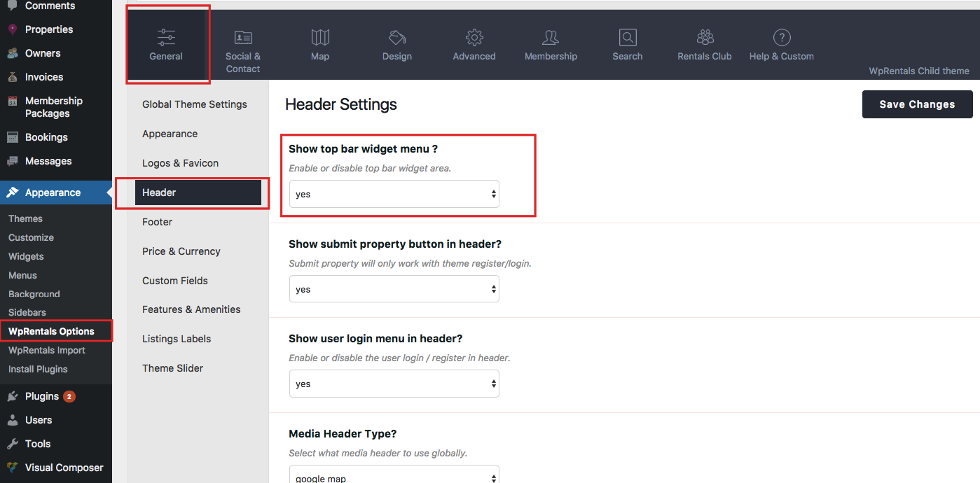The height and width of the screenshot is (483, 980).
Task: Open the user login menu dropdown
Action: pos(394,384)
